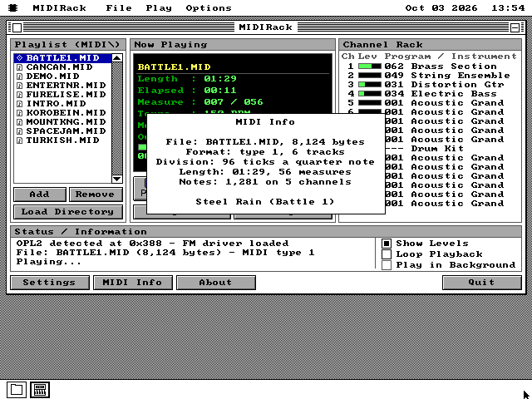Viewport: 532px width, 399px height.
Task: Select SPACEJAM.MID in the playlist
Action: click(63, 131)
